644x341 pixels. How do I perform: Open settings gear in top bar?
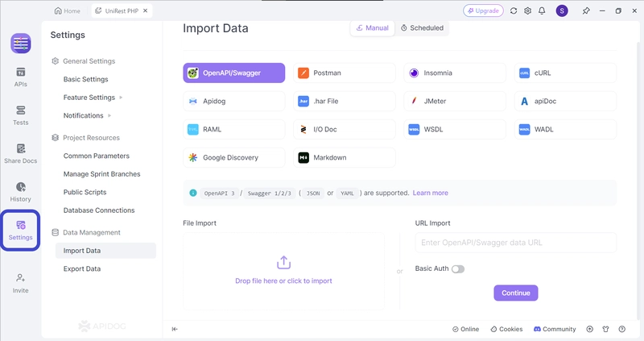click(x=528, y=10)
